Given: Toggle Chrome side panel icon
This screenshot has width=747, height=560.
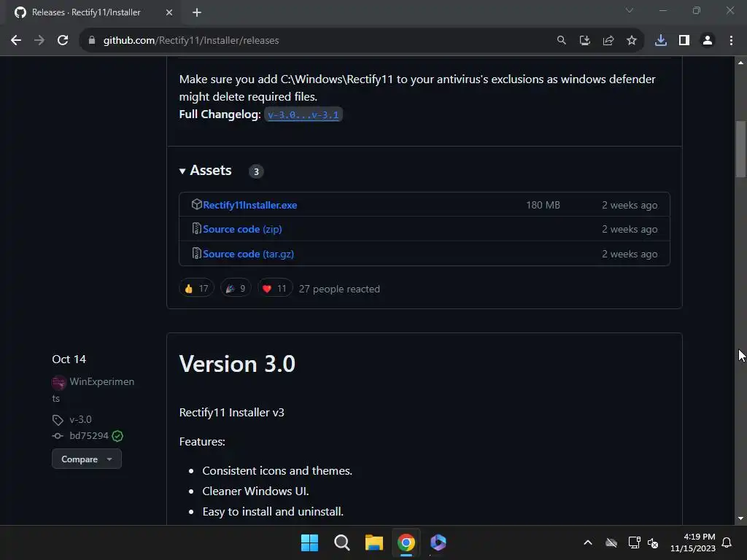Looking at the screenshot, I should click(x=684, y=41).
